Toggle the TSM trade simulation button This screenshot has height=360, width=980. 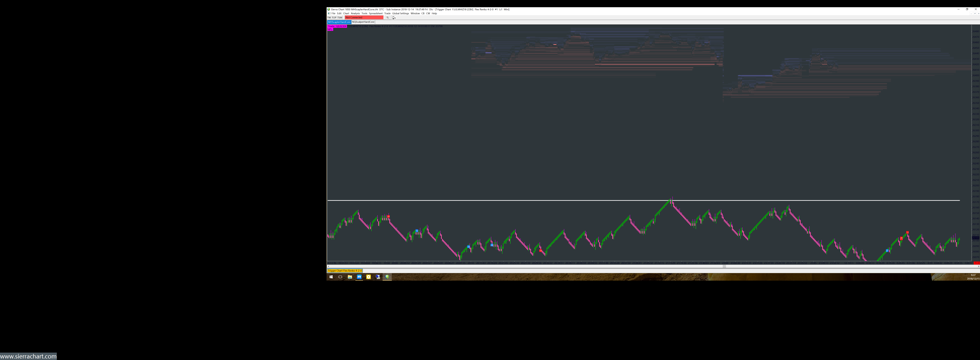coord(340,17)
